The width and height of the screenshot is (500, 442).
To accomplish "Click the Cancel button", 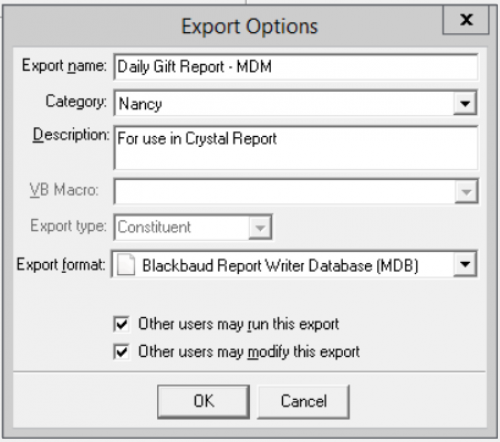I will click(303, 401).
